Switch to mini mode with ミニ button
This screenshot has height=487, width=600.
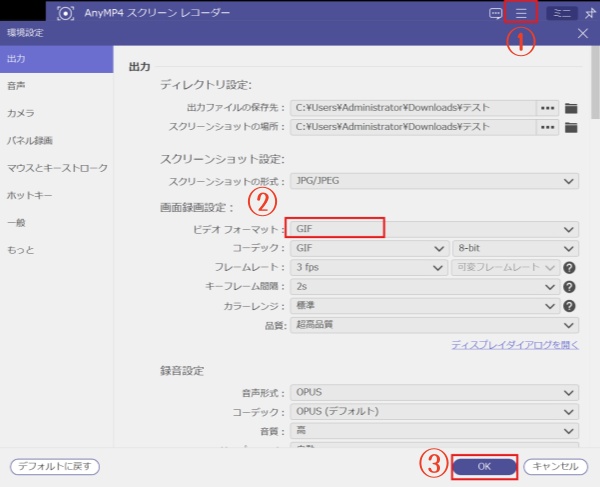(561, 13)
